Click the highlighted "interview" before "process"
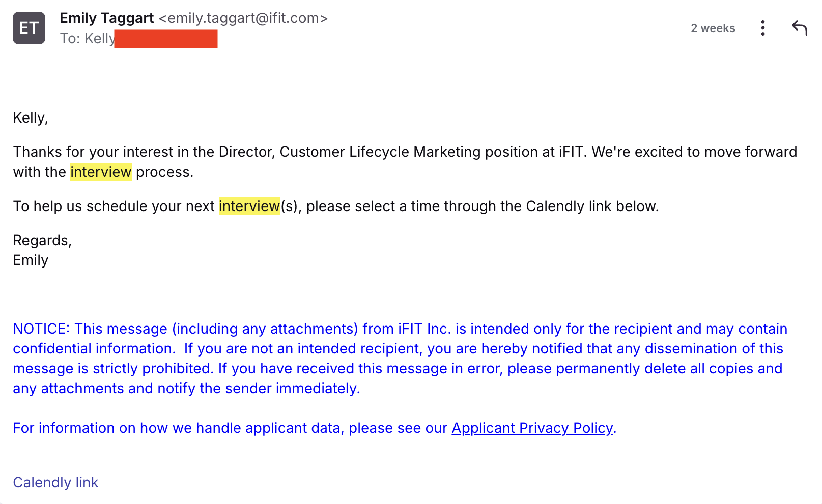The width and height of the screenshot is (822, 504). click(x=101, y=172)
